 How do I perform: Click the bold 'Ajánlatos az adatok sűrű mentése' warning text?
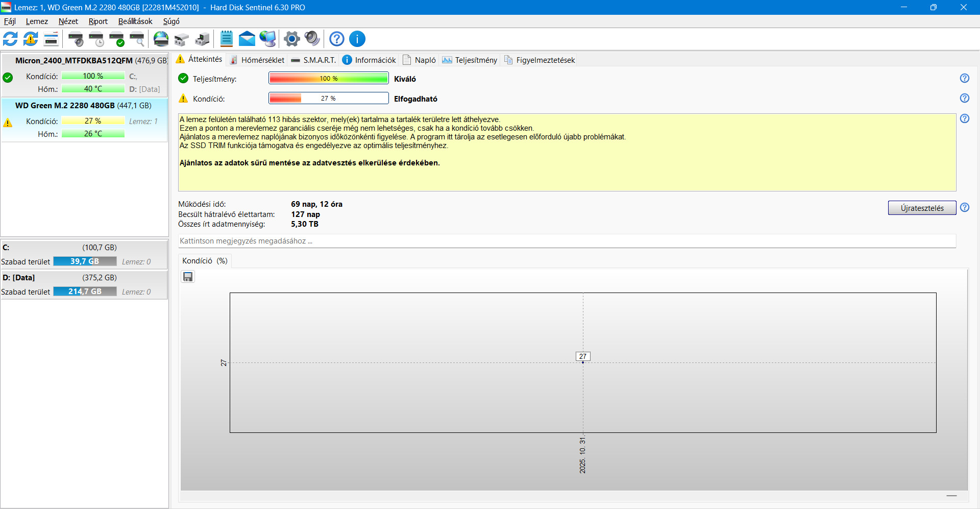(310, 163)
